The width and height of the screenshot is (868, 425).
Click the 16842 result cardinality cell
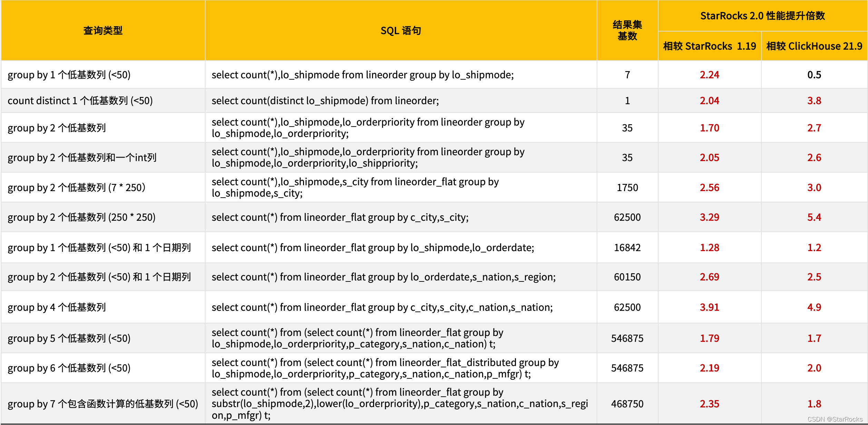coord(627,248)
